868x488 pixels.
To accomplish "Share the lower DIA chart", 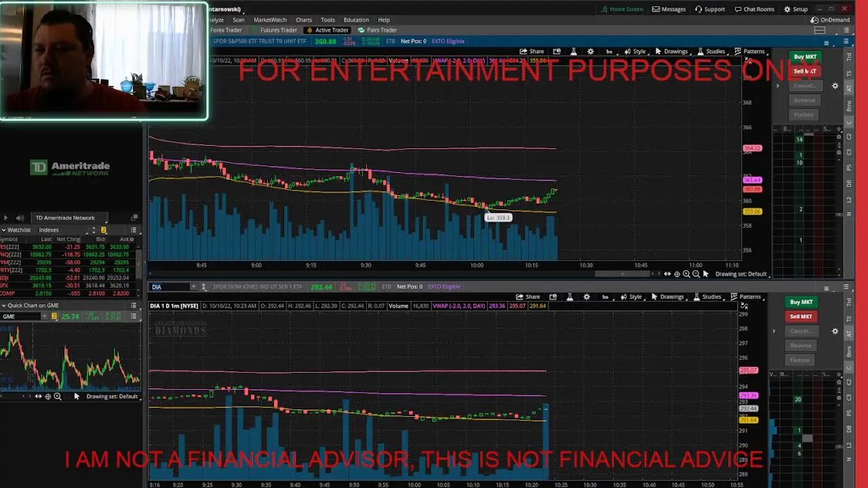I will pos(528,297).
